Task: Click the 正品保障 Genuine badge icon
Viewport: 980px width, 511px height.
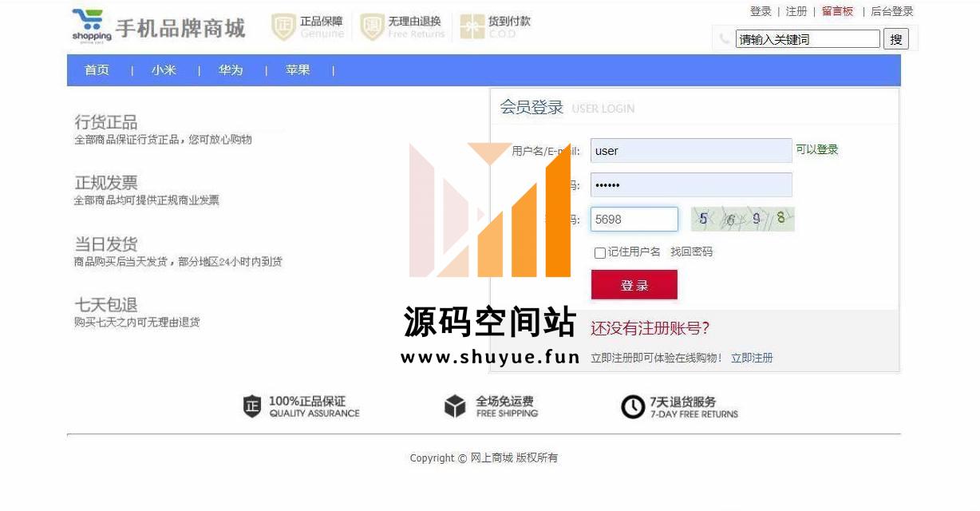Action: point(283,27)
